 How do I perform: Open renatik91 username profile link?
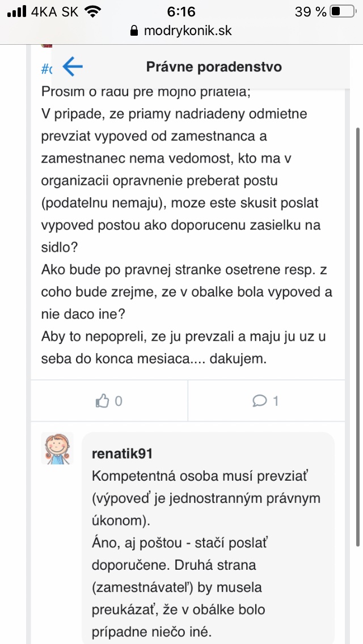122,454
